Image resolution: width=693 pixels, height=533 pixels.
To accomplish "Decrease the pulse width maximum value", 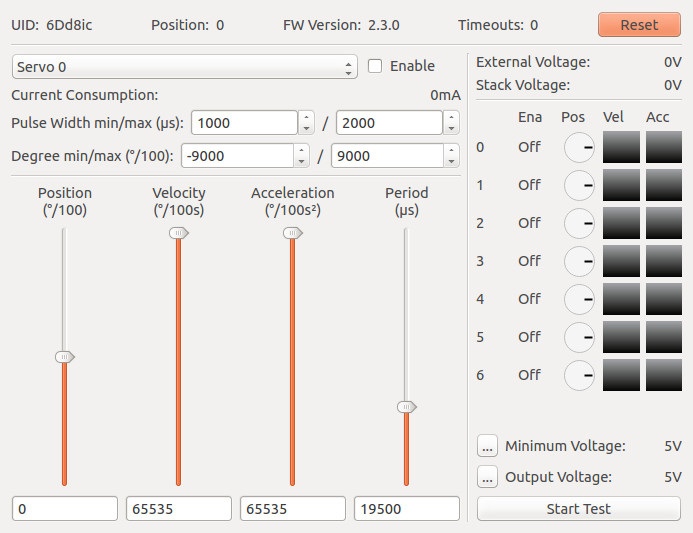I will click(451, 128).
